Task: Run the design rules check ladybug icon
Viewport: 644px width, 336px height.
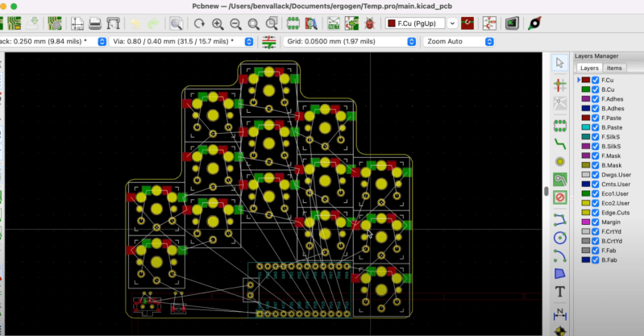Action: pos(369,23)
